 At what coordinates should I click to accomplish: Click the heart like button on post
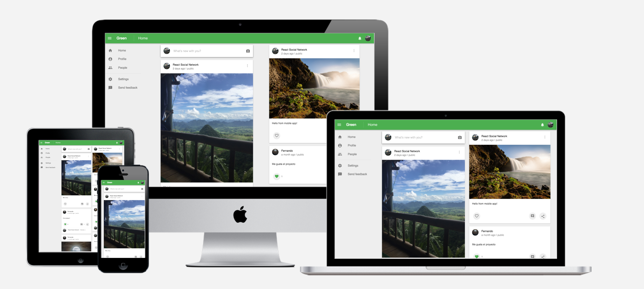[x=276, y=136]
